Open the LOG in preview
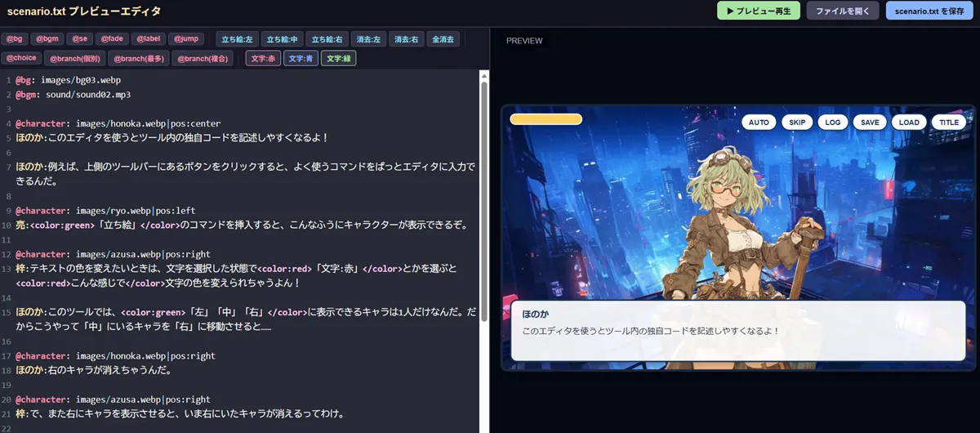Screen dimensions: 980x433 pyautogui.click(x=833, y=123)
